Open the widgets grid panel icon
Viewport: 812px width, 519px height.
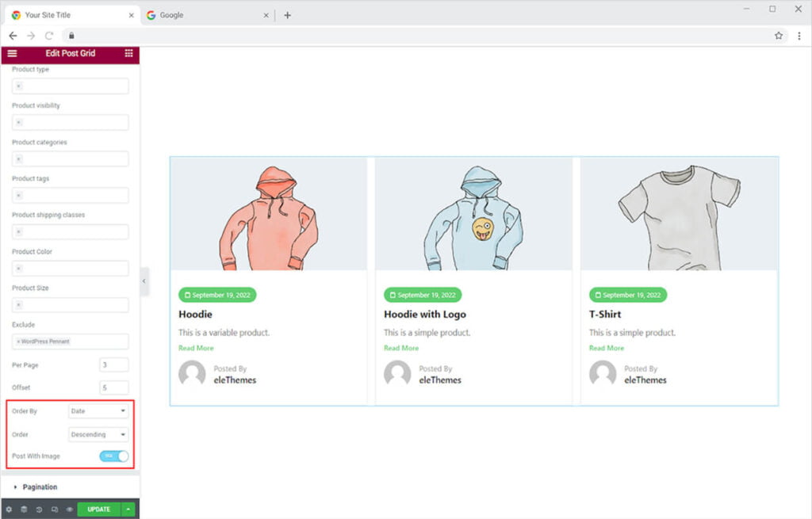click(x=128, y=53)
